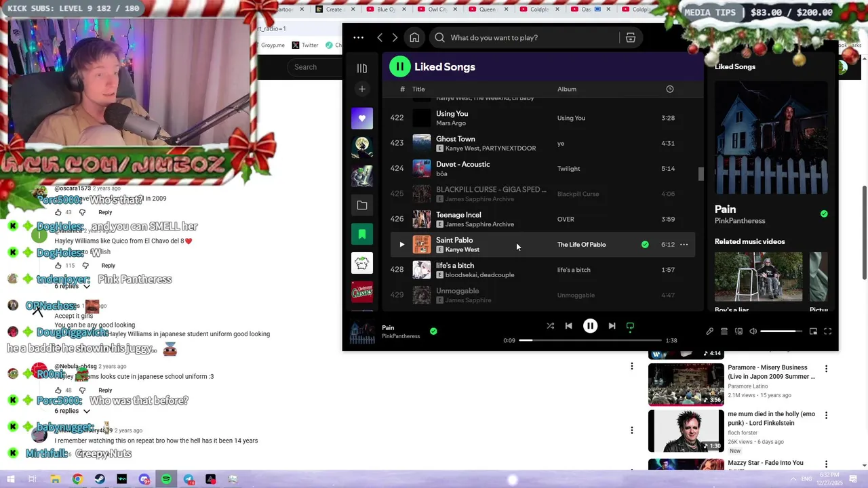
Task: Open The Life Of Pablo album link
Action: point(581,245)
